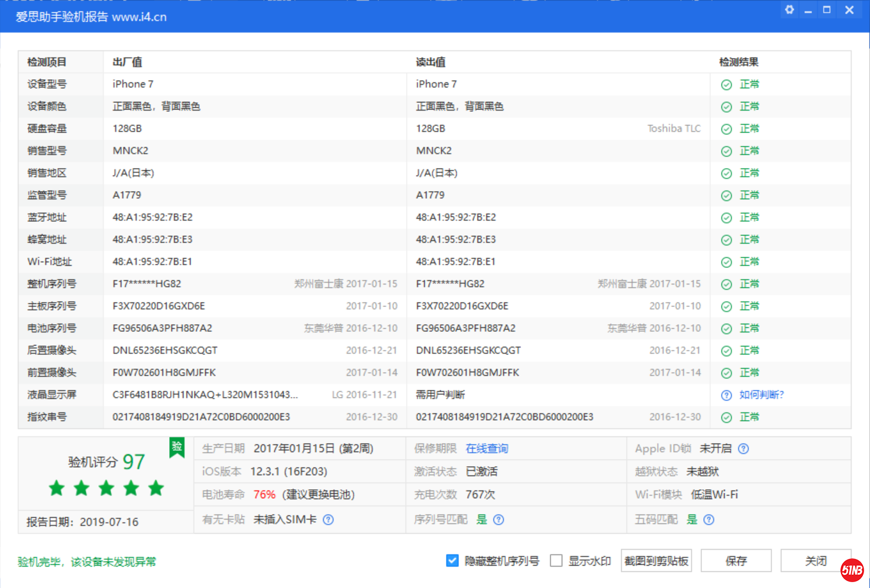Uncheck the 隐藏整机序列号 checkbox

point(452,560)
